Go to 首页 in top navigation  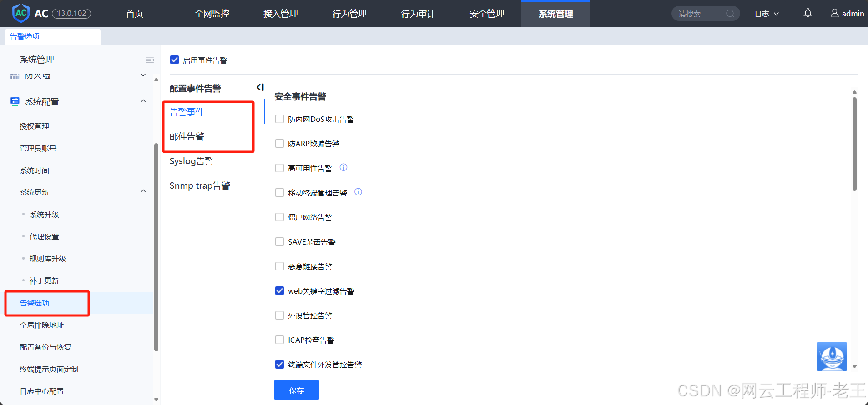tap(135, 14)
